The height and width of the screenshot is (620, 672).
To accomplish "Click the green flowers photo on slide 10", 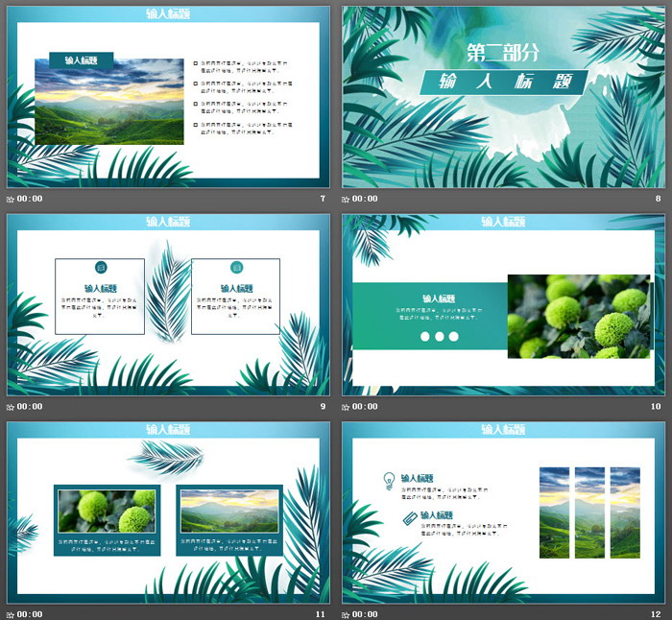I will tap(576, 316).
